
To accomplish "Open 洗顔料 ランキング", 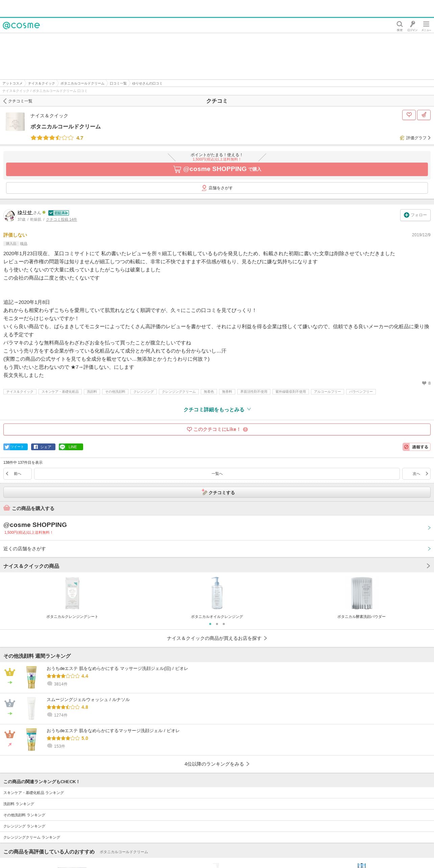I will [217, 804].
